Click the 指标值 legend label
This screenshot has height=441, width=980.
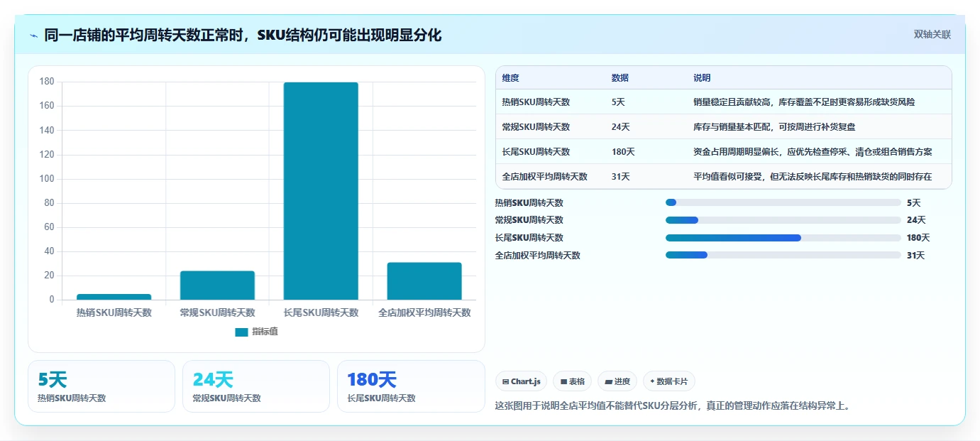coord(265,332)
